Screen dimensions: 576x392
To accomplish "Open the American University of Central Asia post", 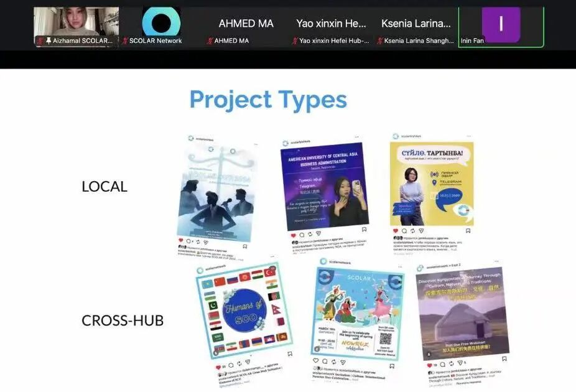I will [x=323, y=187].
